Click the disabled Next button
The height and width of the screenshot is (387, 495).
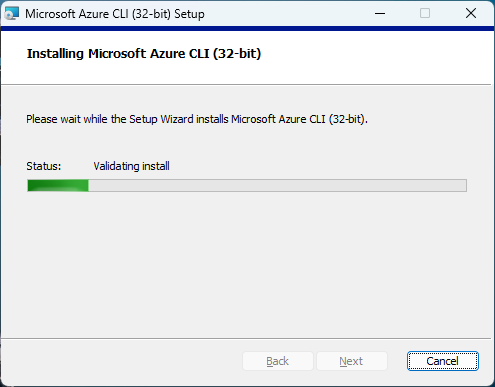[x=351, y=361]
